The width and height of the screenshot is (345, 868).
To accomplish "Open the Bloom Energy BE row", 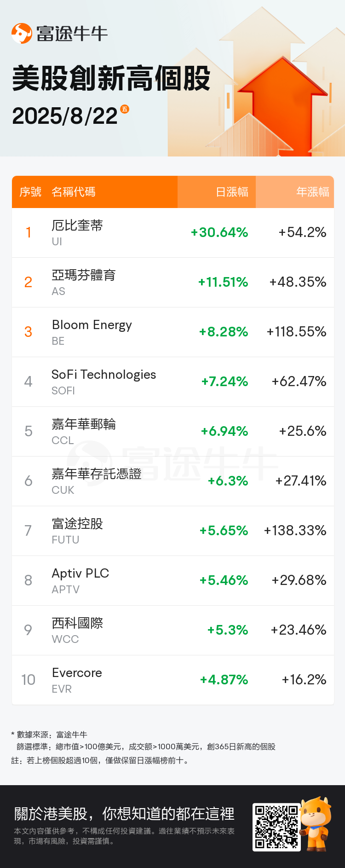I will pyautogui.click(x=173, y=332).
